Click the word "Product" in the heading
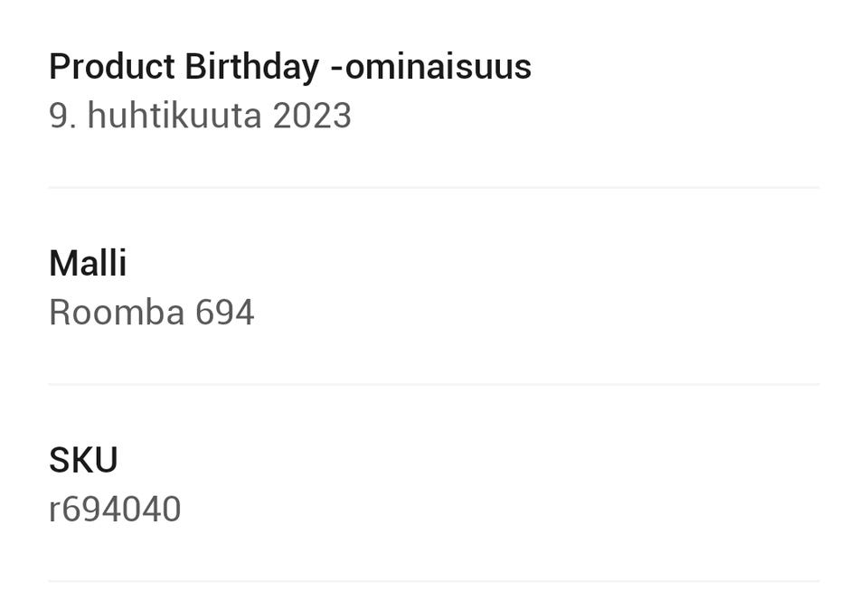 (x=111, y=67)
